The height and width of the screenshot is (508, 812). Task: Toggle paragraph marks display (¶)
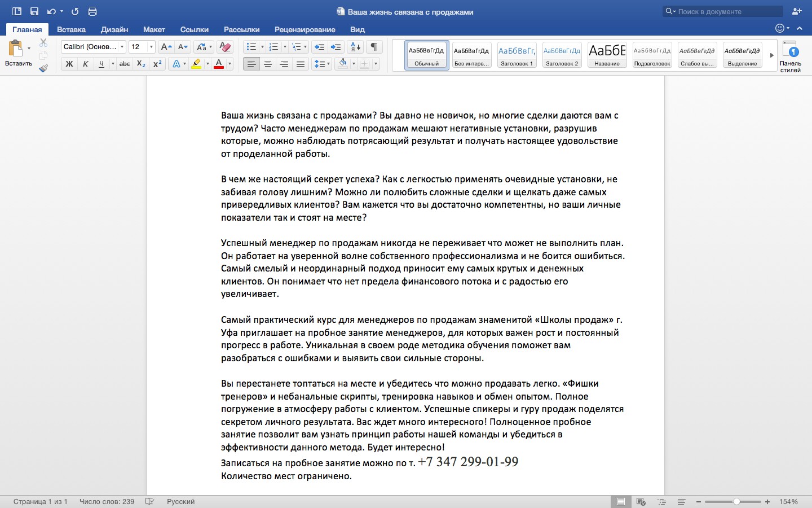(374, 47)
